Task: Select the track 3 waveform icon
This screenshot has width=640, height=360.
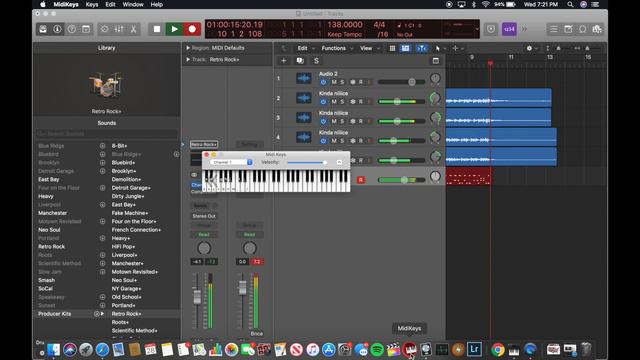Action: (x=303, y=117)
